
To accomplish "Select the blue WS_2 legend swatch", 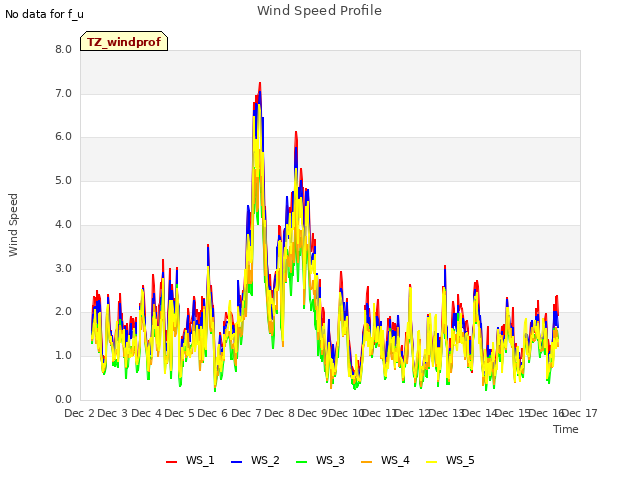I will tap(236, 461).
